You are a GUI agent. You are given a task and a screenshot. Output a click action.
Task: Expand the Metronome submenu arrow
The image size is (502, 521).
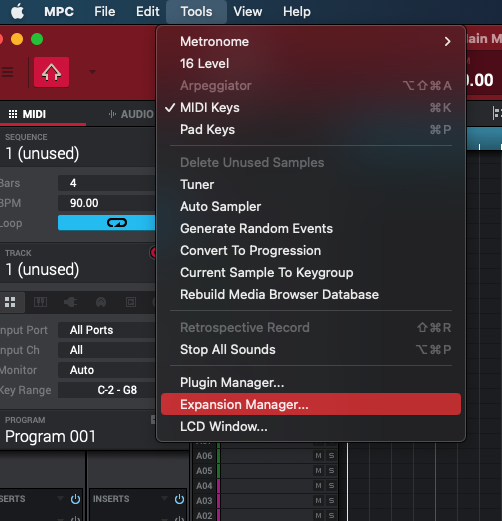(447, 42)
